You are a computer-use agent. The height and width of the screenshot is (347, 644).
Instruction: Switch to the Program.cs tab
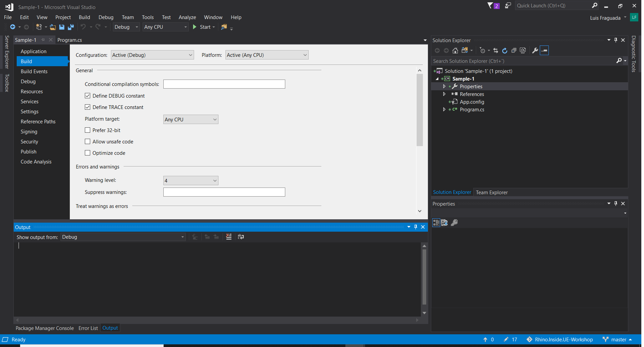(70, 40)
